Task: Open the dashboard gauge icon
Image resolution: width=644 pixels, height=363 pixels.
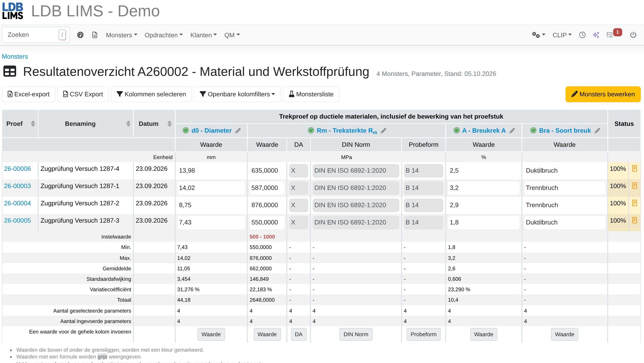Action: [80, 35]
